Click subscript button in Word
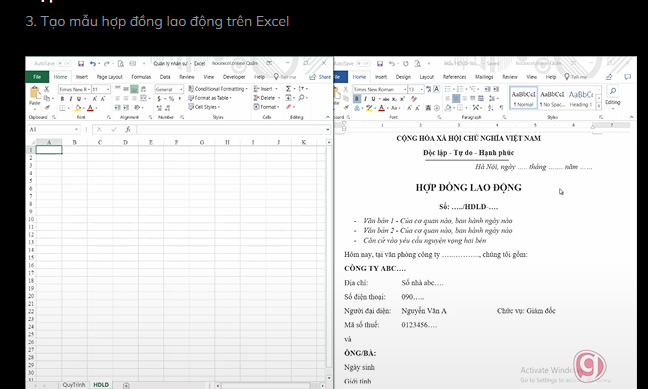The height and width of the screenshot is (389, 648). pos(394,99)
